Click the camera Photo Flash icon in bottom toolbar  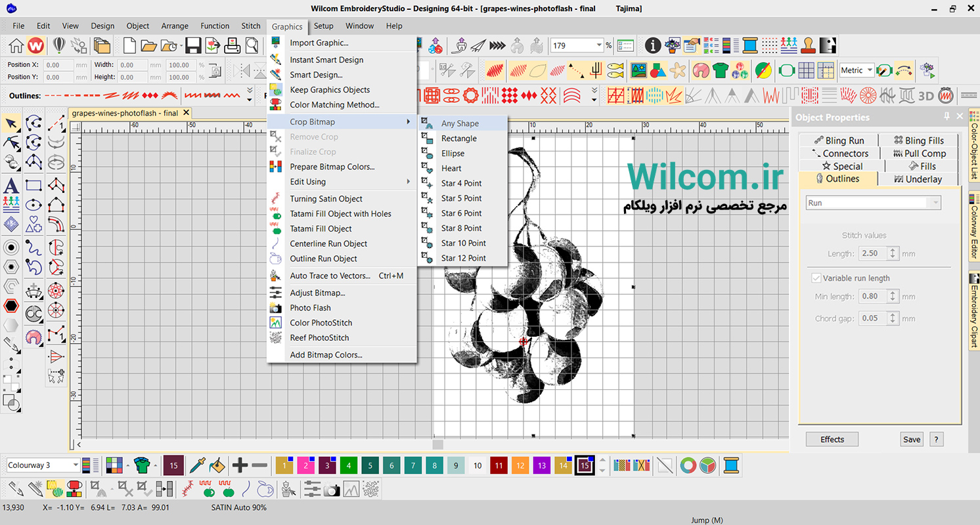click(x=332, y=489)
